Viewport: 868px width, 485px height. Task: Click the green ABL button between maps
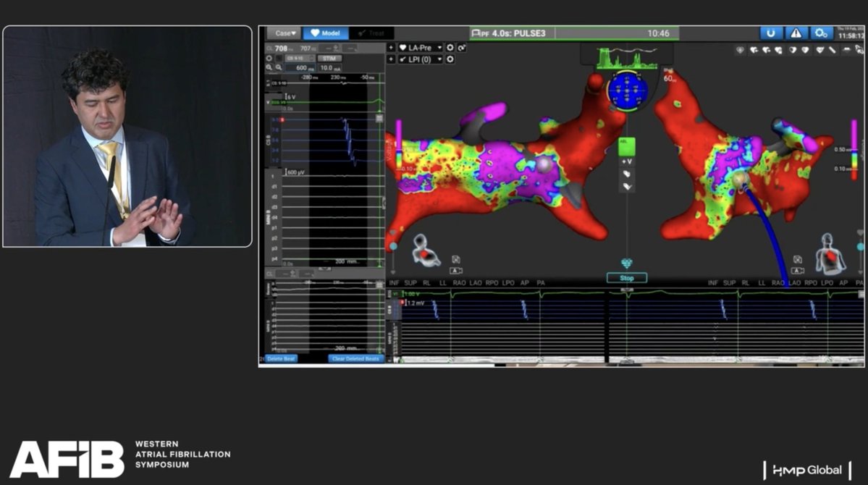pyautogui.click(x=627, y=147)
